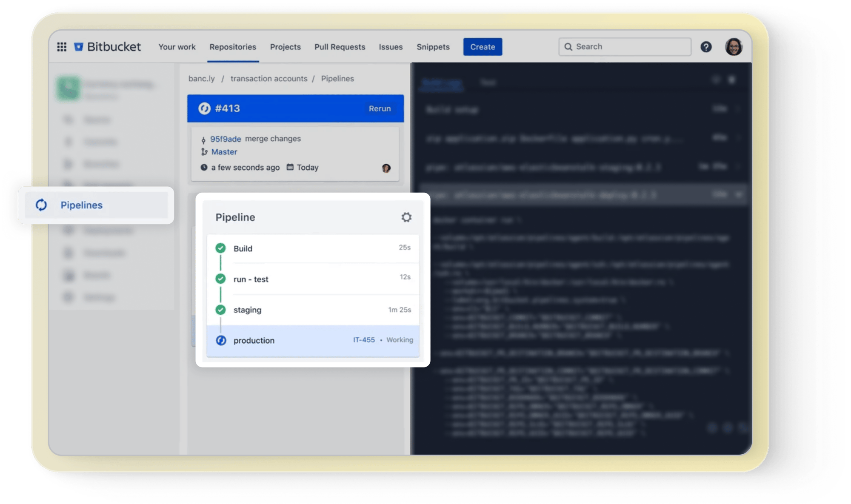
Task: Click the #413 pipeline running status icon
Action: coord(204,108)
